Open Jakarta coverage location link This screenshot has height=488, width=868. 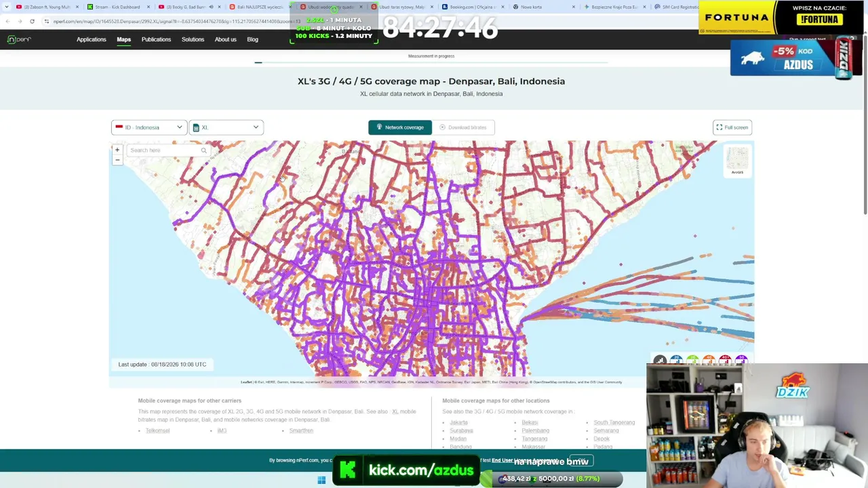tap(458, 422)
